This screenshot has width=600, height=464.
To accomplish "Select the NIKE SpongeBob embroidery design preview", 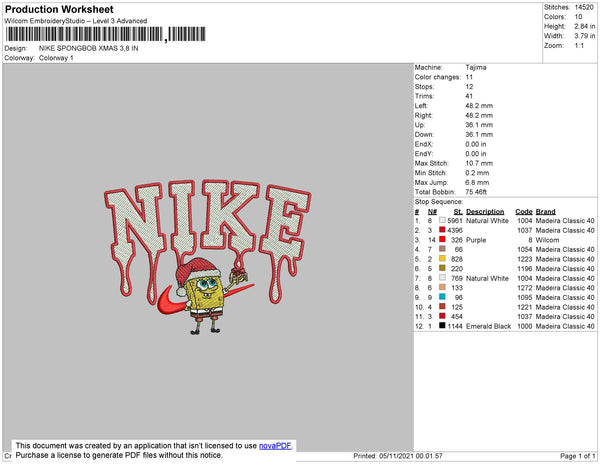I will pos(208,257).
